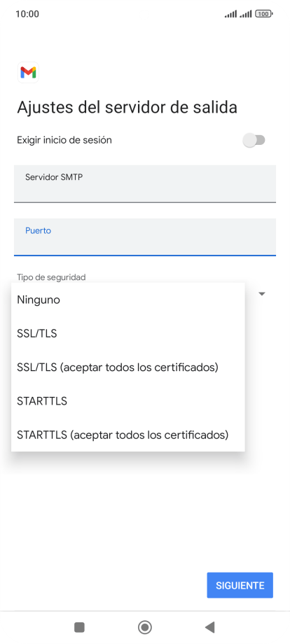Tap the second signal strength icon
This screenshot has width=290, height=644.
click(246, 14)
